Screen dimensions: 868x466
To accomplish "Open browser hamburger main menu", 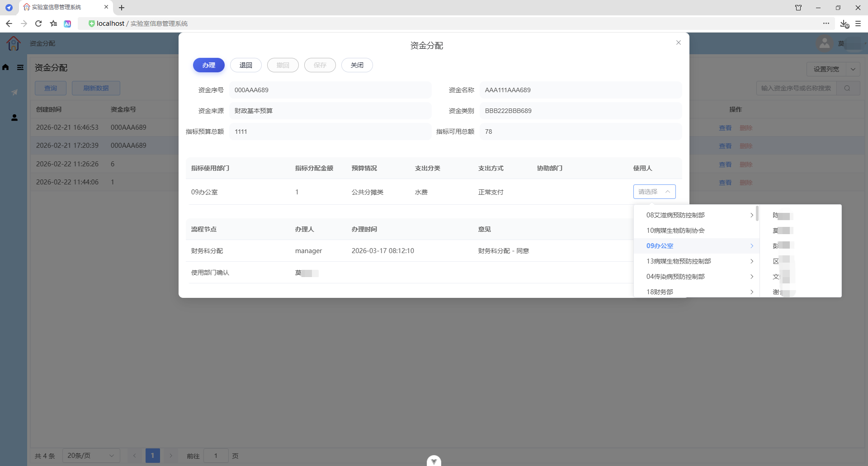I will [x=858, y=24].
